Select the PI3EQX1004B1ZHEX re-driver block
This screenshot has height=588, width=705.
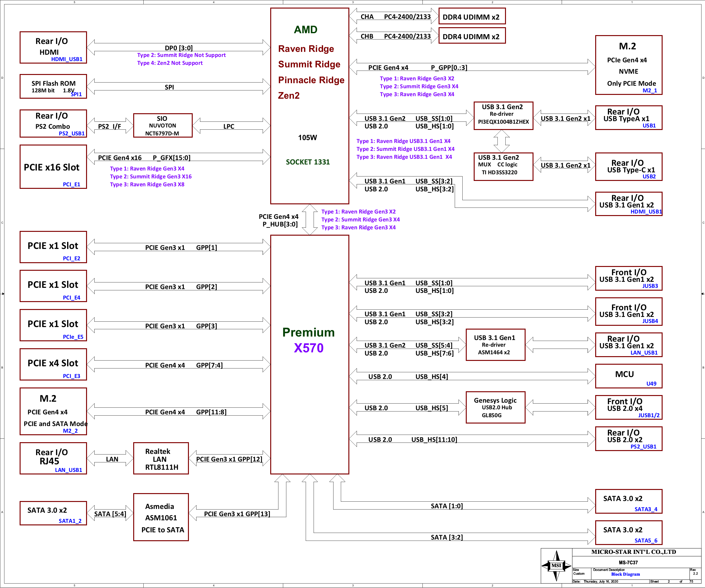503,116
